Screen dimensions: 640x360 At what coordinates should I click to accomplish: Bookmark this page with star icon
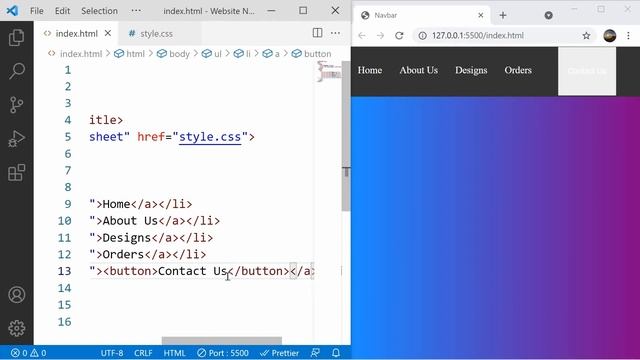click(x=586, y=36)
